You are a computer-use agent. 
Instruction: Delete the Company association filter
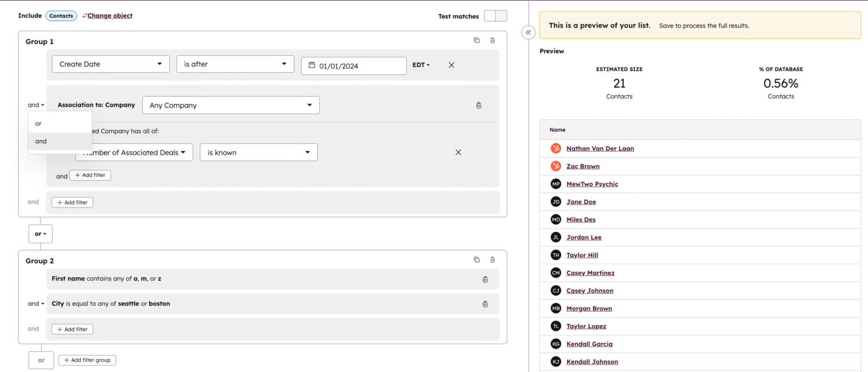coord(479,105)
